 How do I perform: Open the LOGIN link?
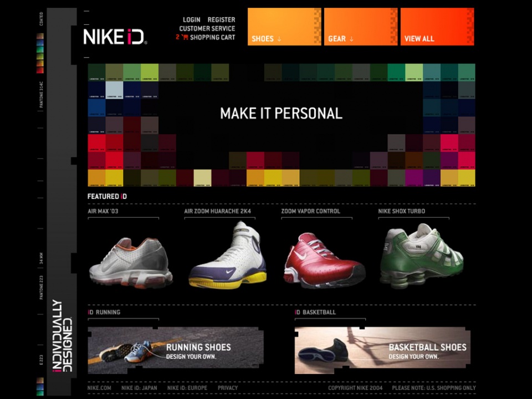pyautogui.click(x=191, y=20)
